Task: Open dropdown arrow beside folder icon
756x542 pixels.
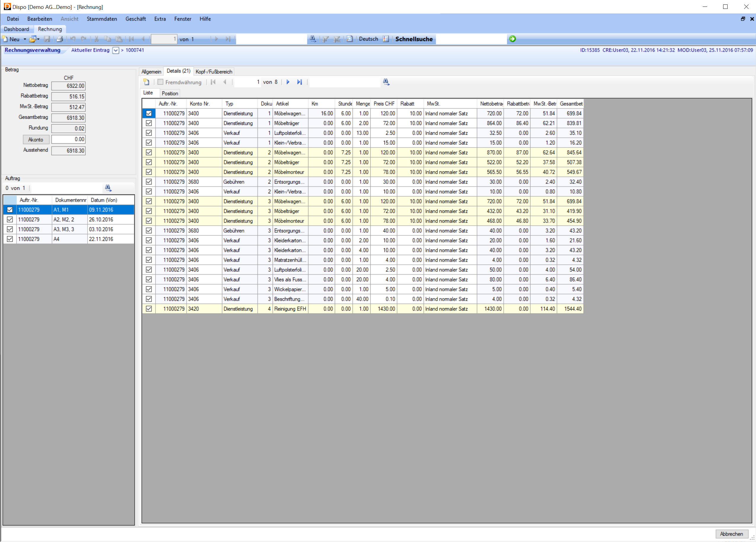Action: pos(38,39)
